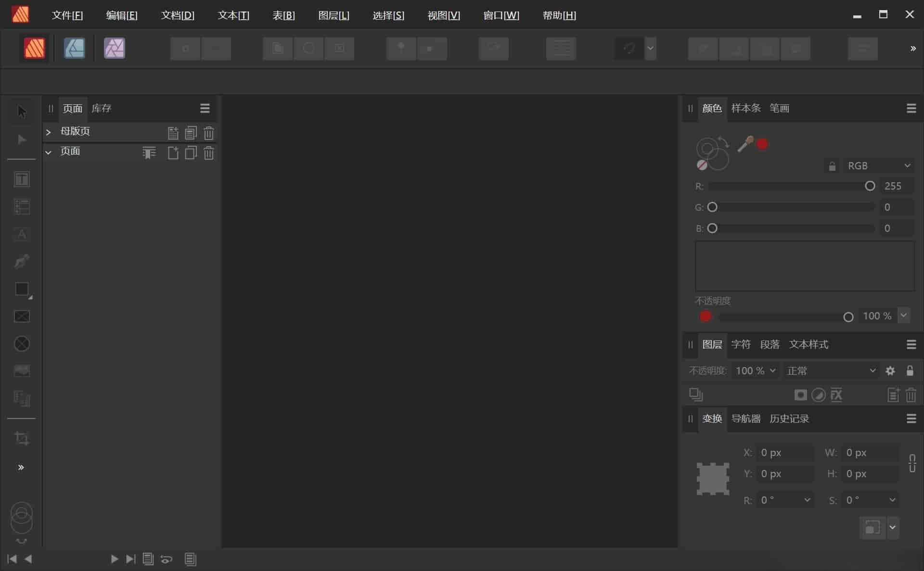The width and height of the screenshot is (924, 571).
Task: Open Color panel options menu
Action: click(x=911, y=108)
